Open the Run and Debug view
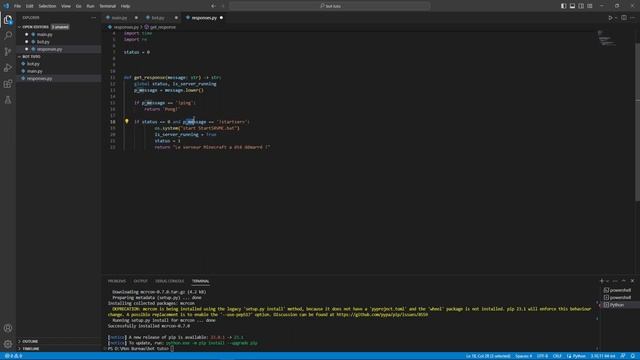The height and width of the screenshot is (360, 640). pyautogui.click(x=8, y=68)
